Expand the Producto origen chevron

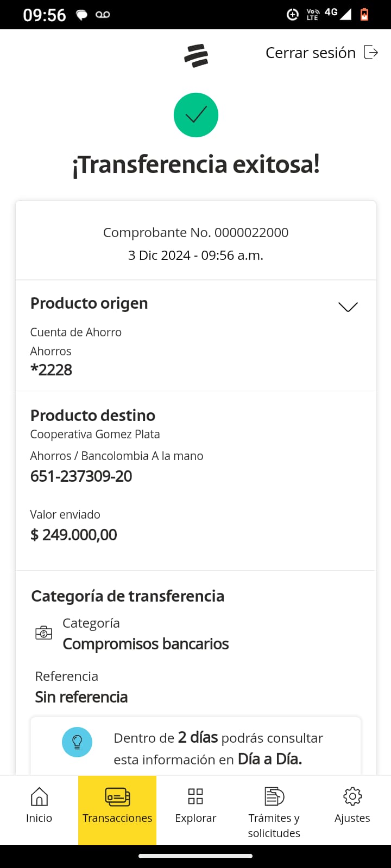pyautogui.click(x=348, y=307)
